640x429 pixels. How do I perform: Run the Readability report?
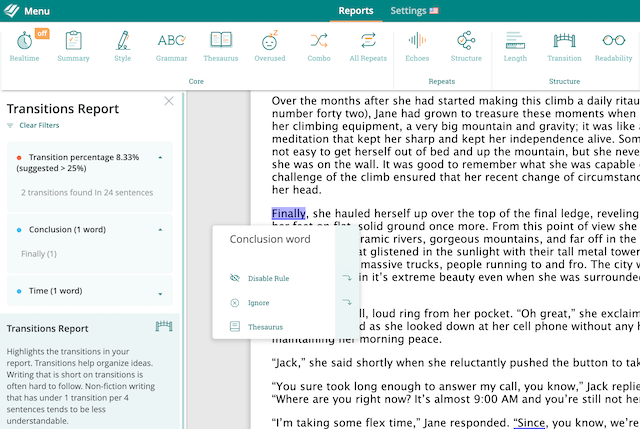click(613, 47)
